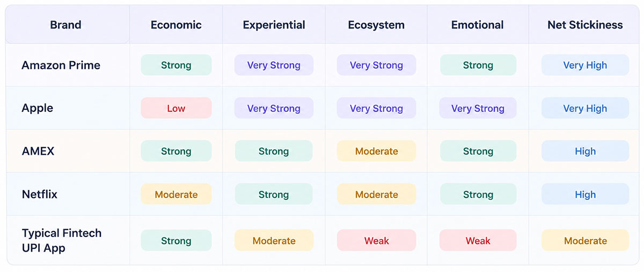Select the Fintech app's Weak Ecosystem badge
The width and height of the screenshot is (644, 272).
pos(376,240)
